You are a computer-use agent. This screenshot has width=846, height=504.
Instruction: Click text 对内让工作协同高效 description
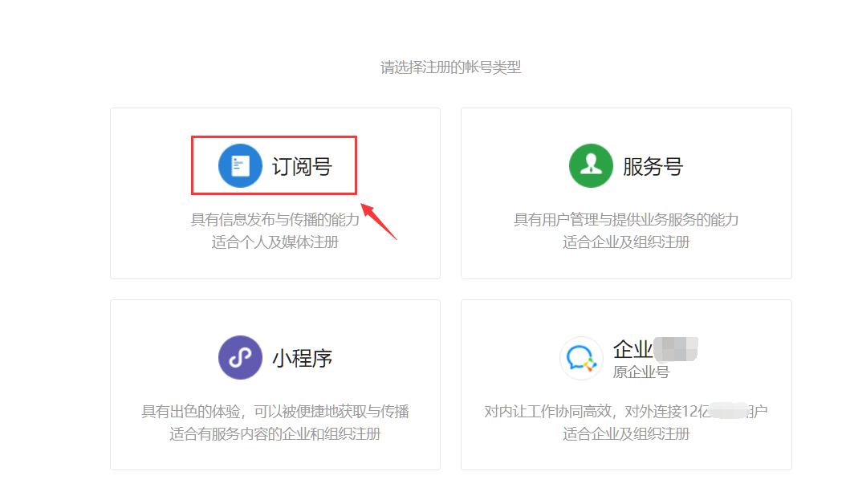click(x=626, y=411)
